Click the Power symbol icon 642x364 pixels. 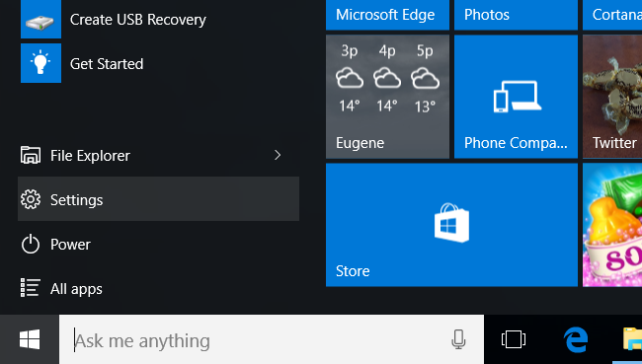tap(31, 245)
